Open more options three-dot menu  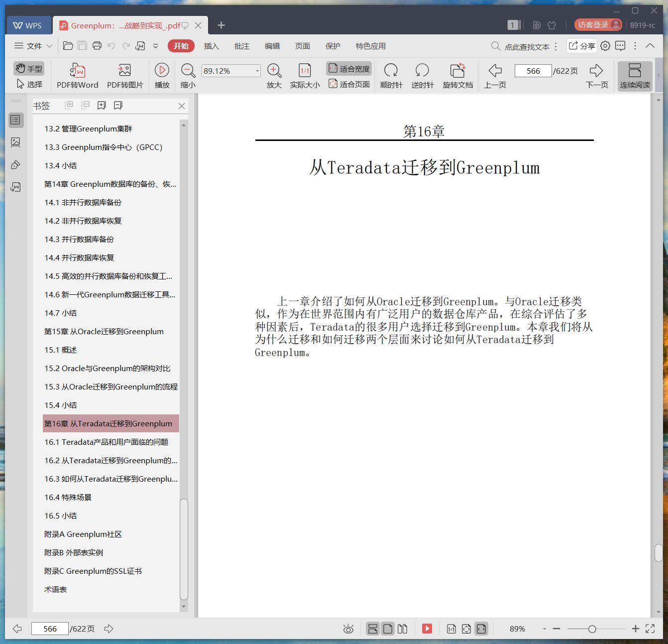point(635,46)
